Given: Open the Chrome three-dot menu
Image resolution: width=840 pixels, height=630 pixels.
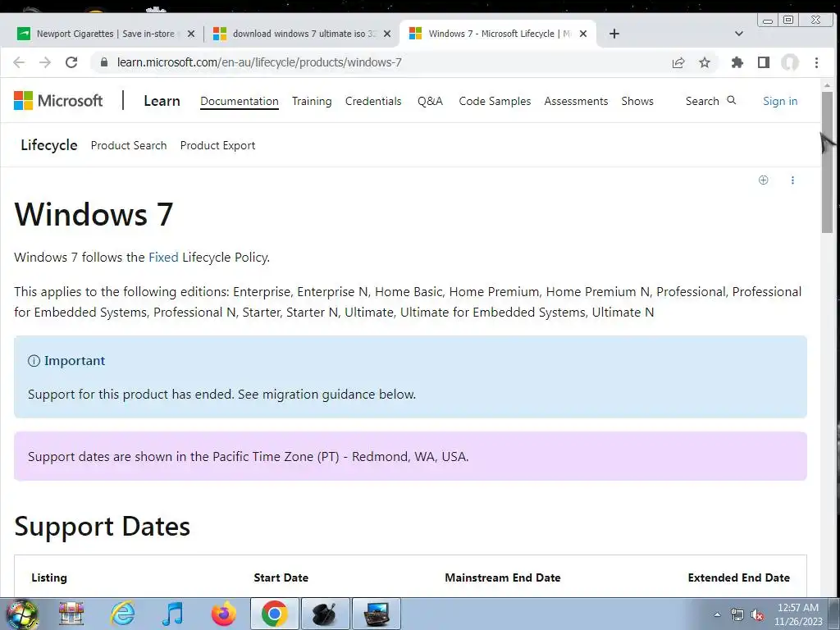Looking at the screenshot, I should 816,62.
